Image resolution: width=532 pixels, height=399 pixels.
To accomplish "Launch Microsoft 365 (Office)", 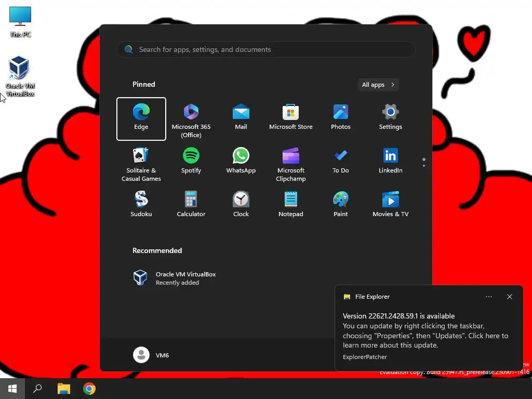I will point(191,119).
